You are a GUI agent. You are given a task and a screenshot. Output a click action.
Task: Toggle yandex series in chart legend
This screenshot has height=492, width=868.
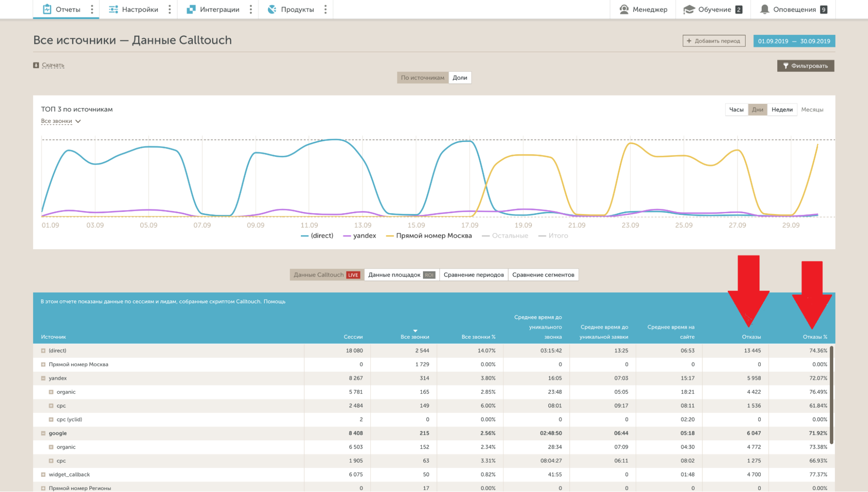pyautogui.click(x=360, y=236)
